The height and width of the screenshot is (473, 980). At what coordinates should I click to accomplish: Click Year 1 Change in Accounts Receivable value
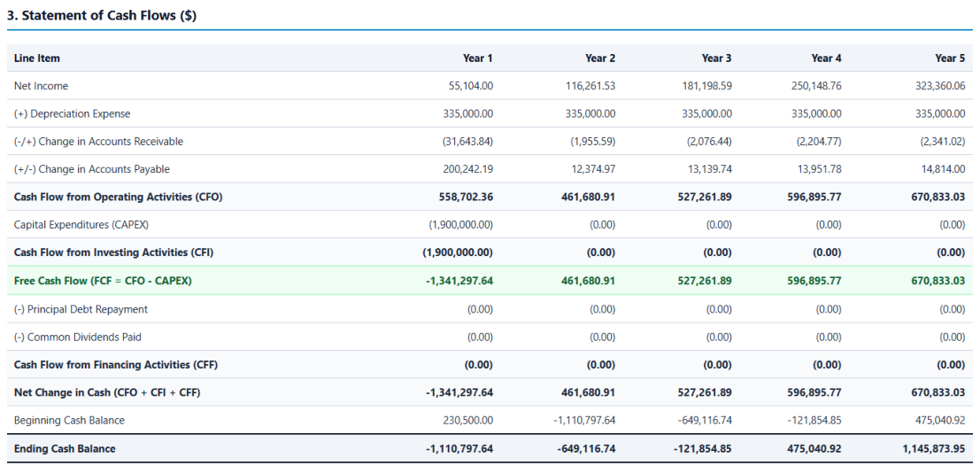467,142
